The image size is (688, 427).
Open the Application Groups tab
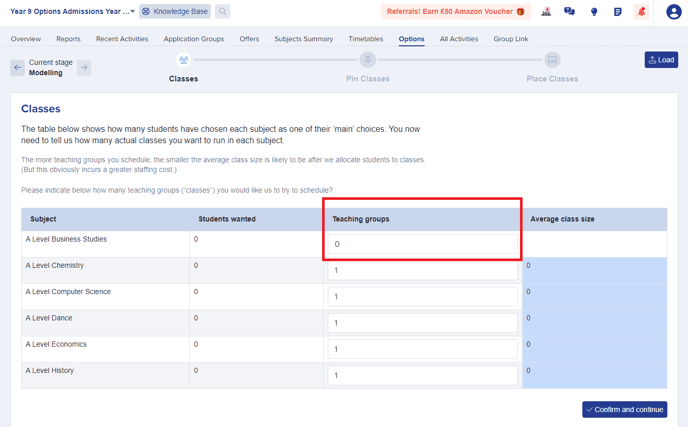click(x=194, y=39)
